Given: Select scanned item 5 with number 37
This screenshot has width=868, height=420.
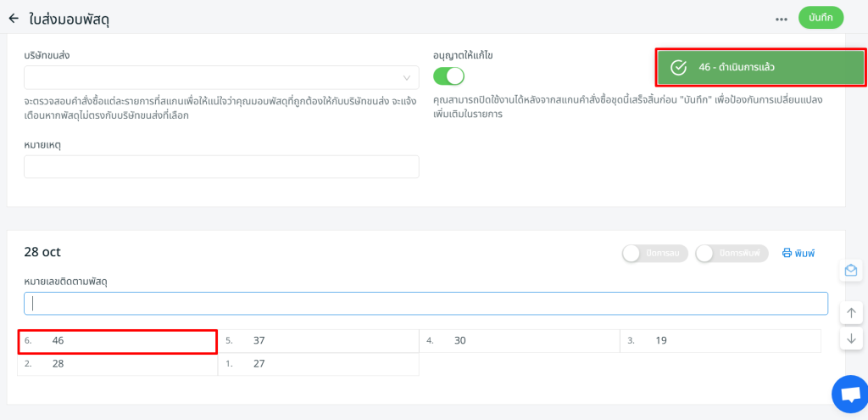Looking at the screenshot, I should pos(319,341).
